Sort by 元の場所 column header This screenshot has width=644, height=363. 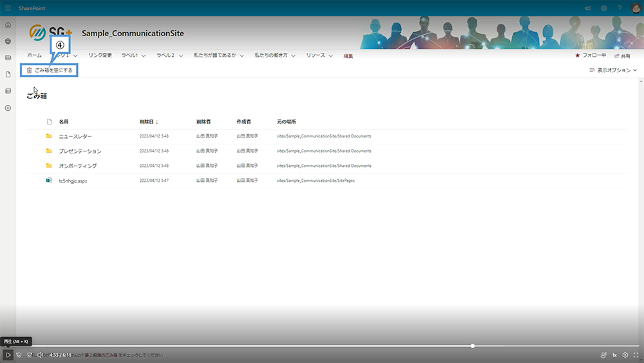pos(287,122)
